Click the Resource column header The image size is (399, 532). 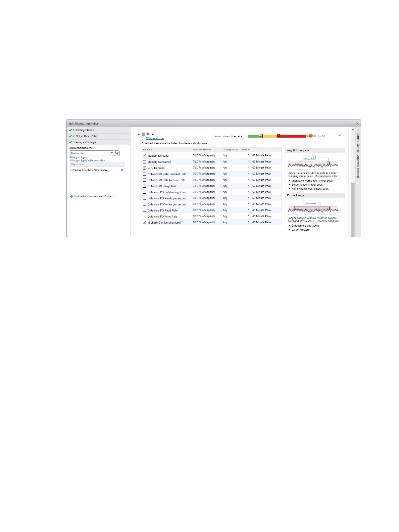click(148, 150)
